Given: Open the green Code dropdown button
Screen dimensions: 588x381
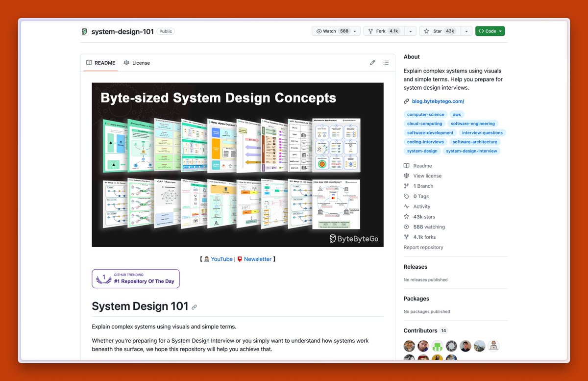Looking at the screenshot, I should coord(490,31).
